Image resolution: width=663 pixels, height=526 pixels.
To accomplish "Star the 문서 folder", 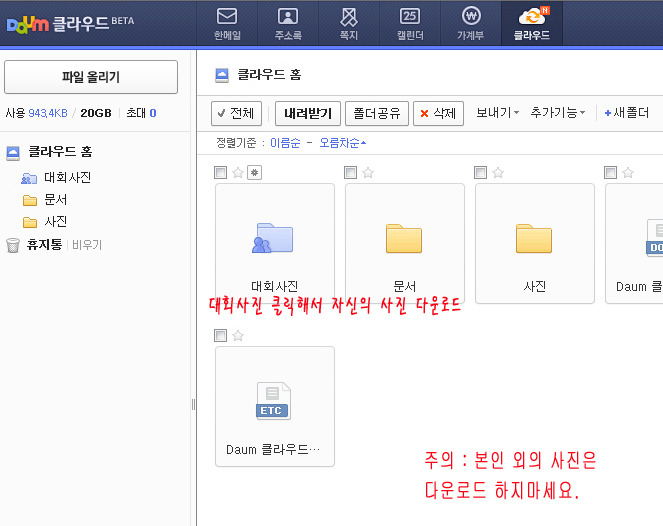I will point(368,173).
